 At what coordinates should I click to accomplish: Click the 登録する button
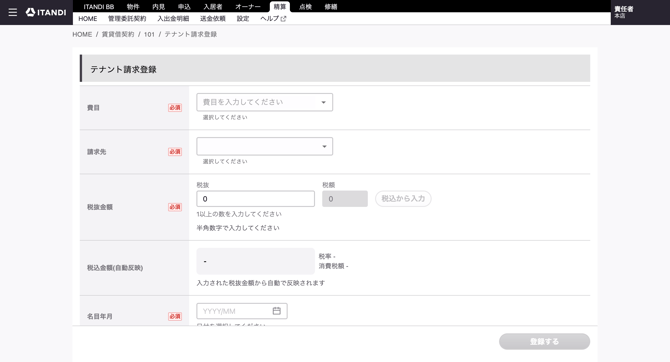544,341
